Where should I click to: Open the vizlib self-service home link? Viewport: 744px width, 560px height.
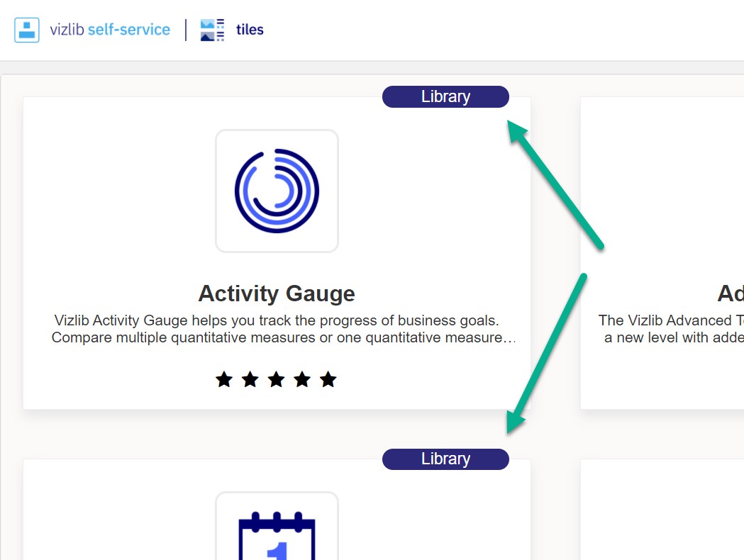pos(110,30)
